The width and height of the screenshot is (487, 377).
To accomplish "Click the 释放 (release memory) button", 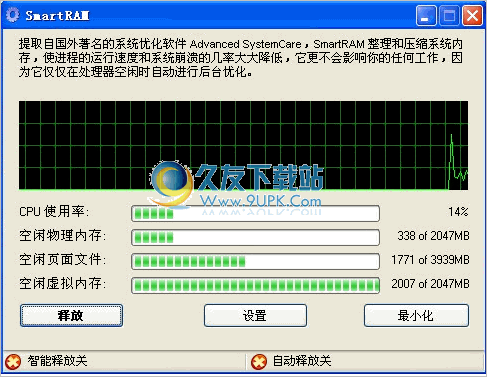I will [x=71, y=315].
